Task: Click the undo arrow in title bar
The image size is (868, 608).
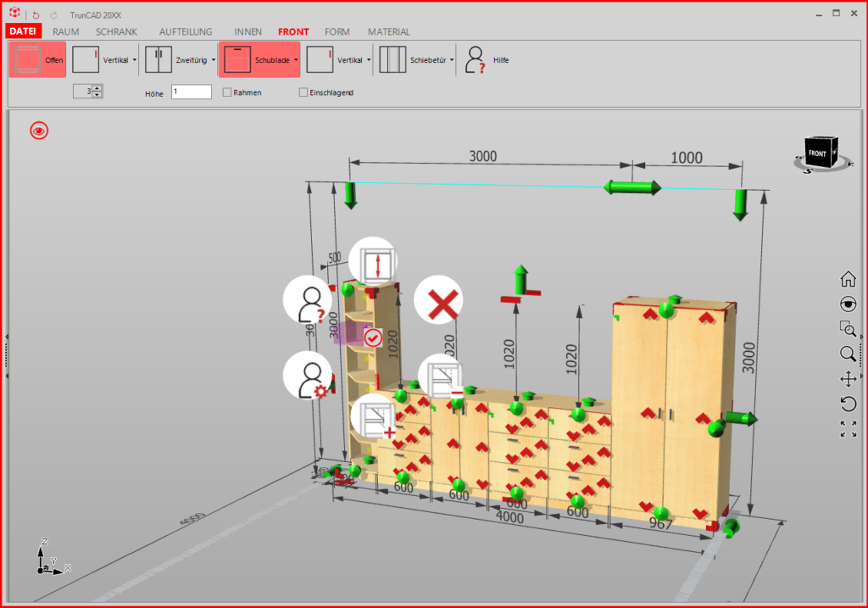Action: (36, 15)
